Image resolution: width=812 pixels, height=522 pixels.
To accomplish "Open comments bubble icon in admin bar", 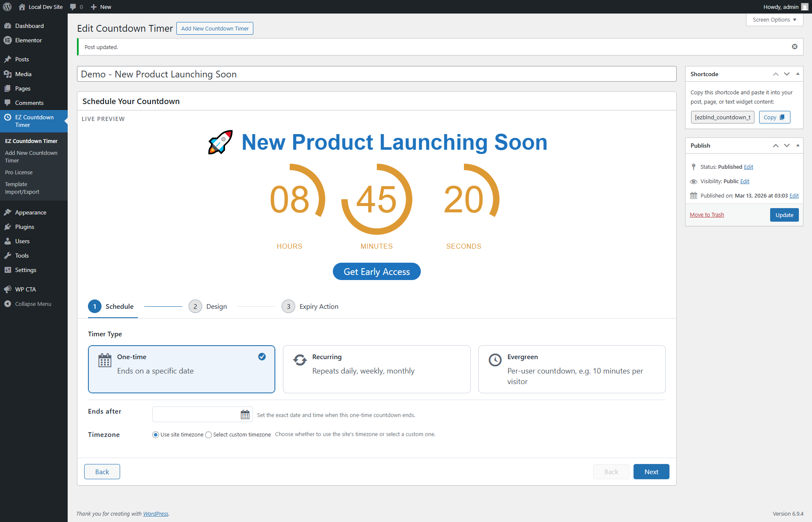I will click(x=73, y=7).
